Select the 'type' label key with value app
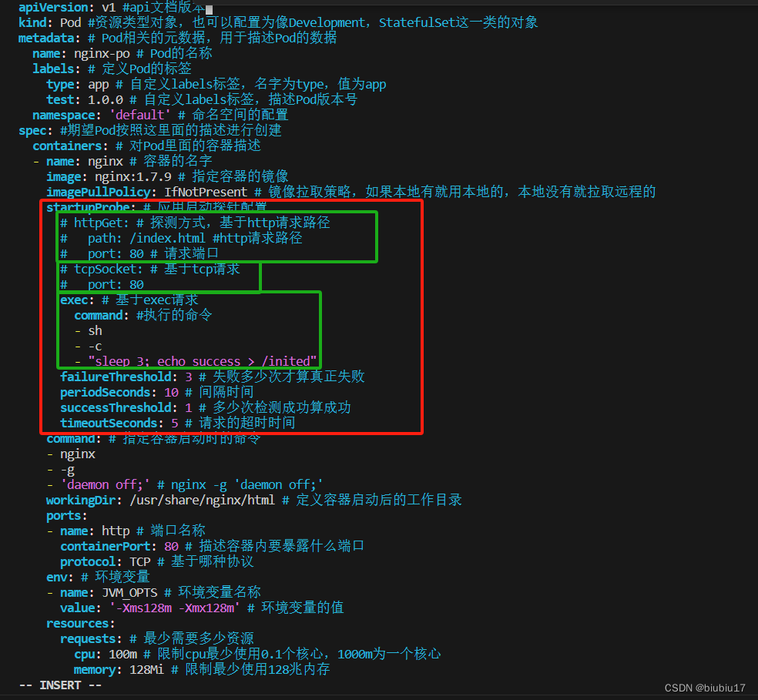Screen dimensions: 758x700 pos(60,85)
